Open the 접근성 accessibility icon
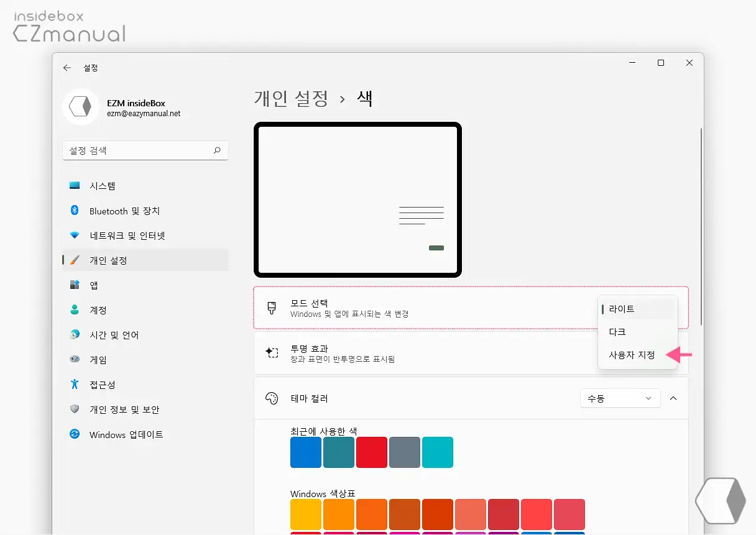The image size is (756, 535). (x=75, y=385)
